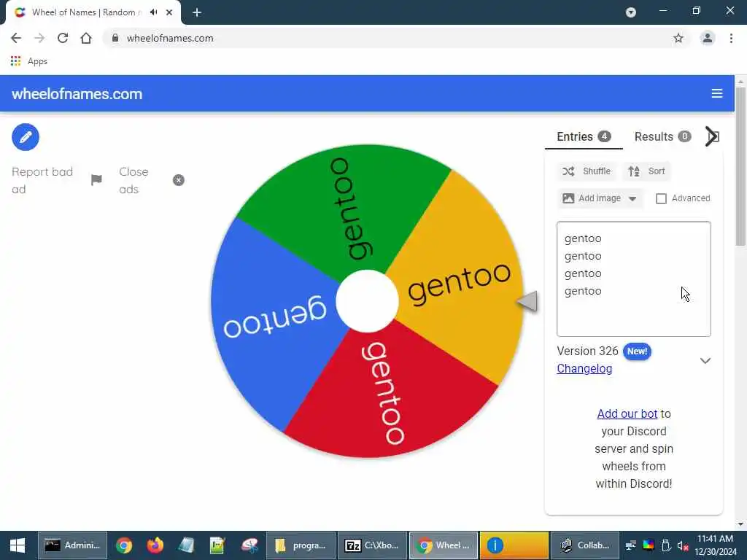The image size is (747, 560).
Task: Open the taskbar clock and date
Action: click(715, 545)
